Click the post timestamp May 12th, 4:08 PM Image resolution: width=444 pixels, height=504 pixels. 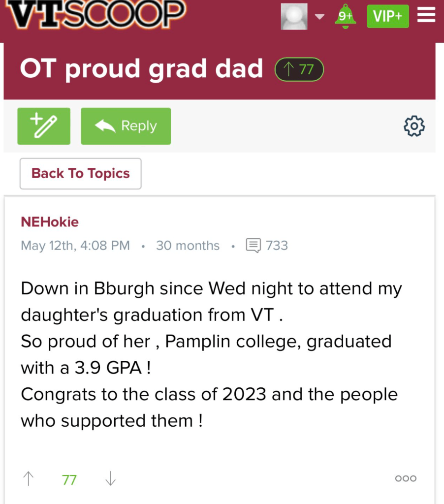75,245
